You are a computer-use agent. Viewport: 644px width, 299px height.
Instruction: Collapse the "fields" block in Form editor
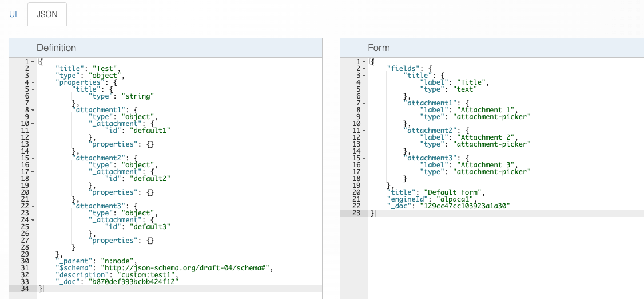coord(364,69)
